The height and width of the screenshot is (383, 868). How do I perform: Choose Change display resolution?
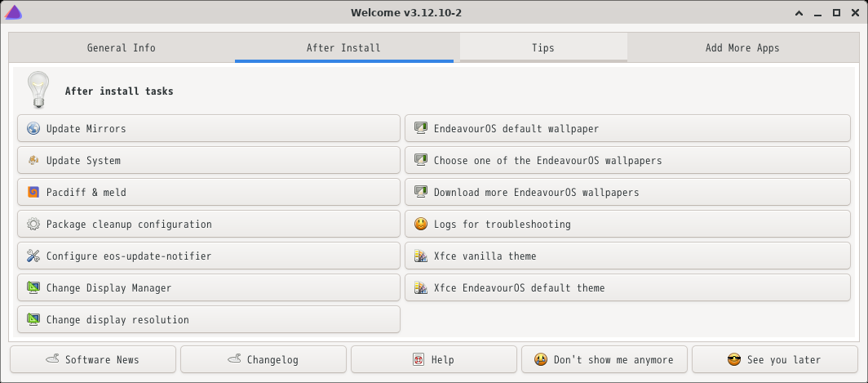click(209, 320)
